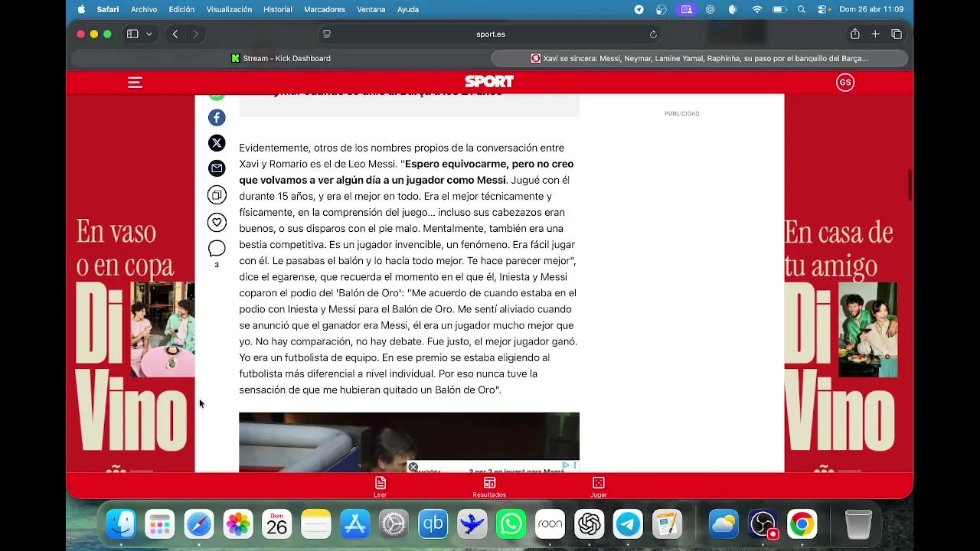Open the hamburger menu on Sport site
The width and height of the screenshot is (980, 551).
136,83
